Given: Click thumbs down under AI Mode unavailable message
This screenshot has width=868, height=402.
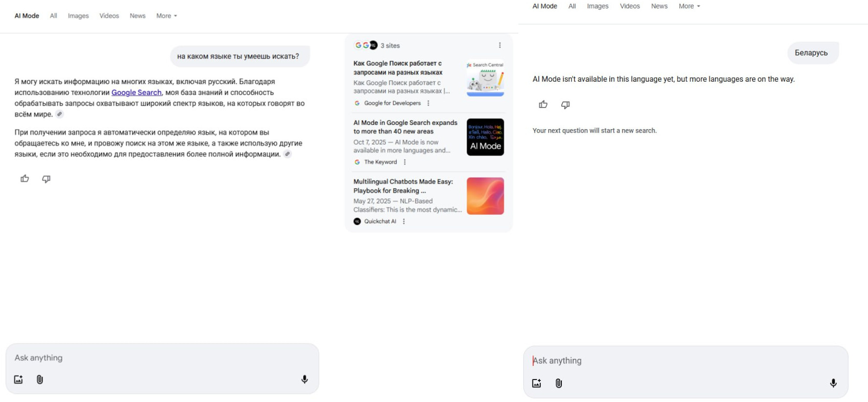Looking at the screenshot, I should [x=565, y=105].
